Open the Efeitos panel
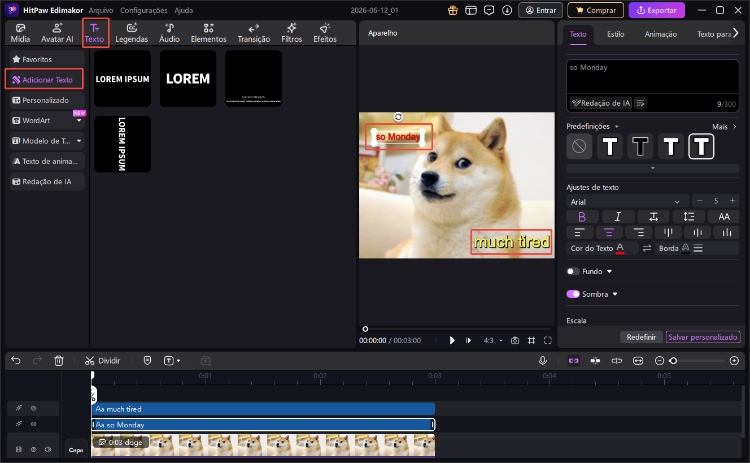Viewport: 750px width, 463px height. click(325, 33)
